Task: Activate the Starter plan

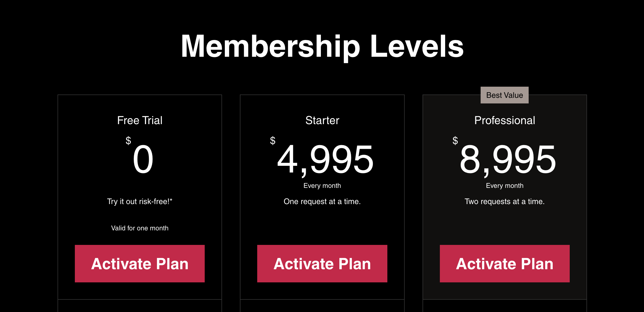Action: 322,264
